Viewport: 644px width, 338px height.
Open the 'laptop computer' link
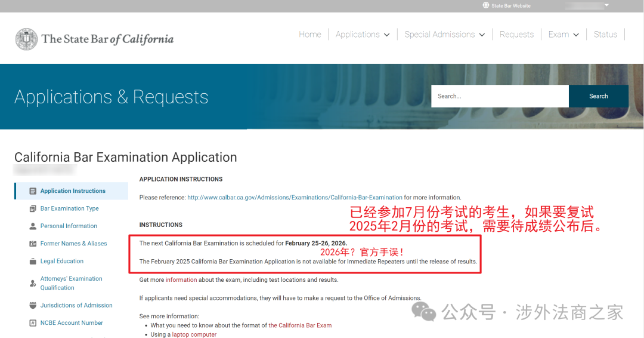point(194,334)
